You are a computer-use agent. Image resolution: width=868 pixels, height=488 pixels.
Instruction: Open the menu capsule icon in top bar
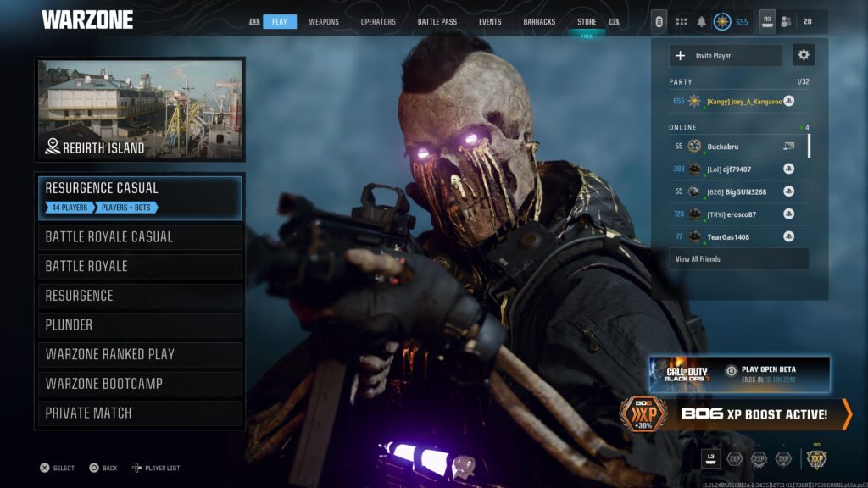click(659, 22)
